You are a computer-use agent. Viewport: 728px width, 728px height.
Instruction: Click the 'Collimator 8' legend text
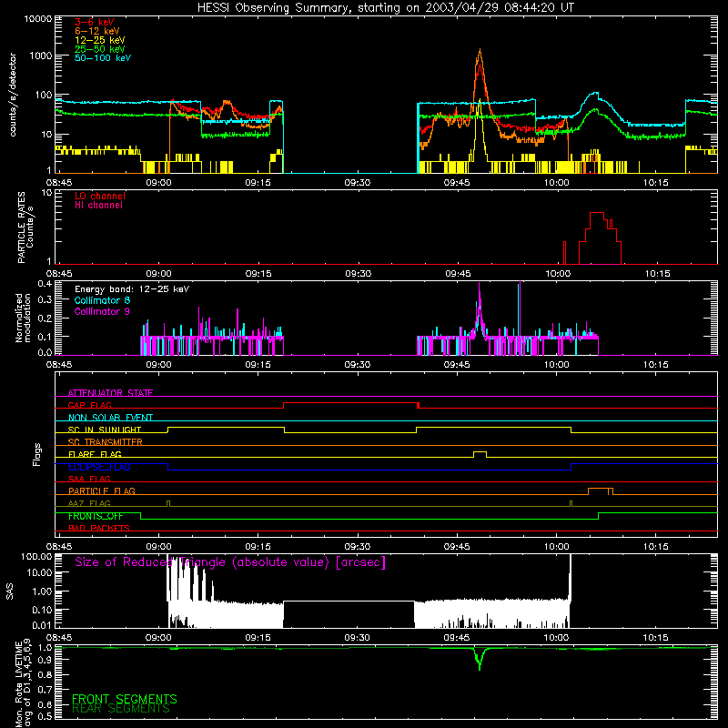coord(102,300)
